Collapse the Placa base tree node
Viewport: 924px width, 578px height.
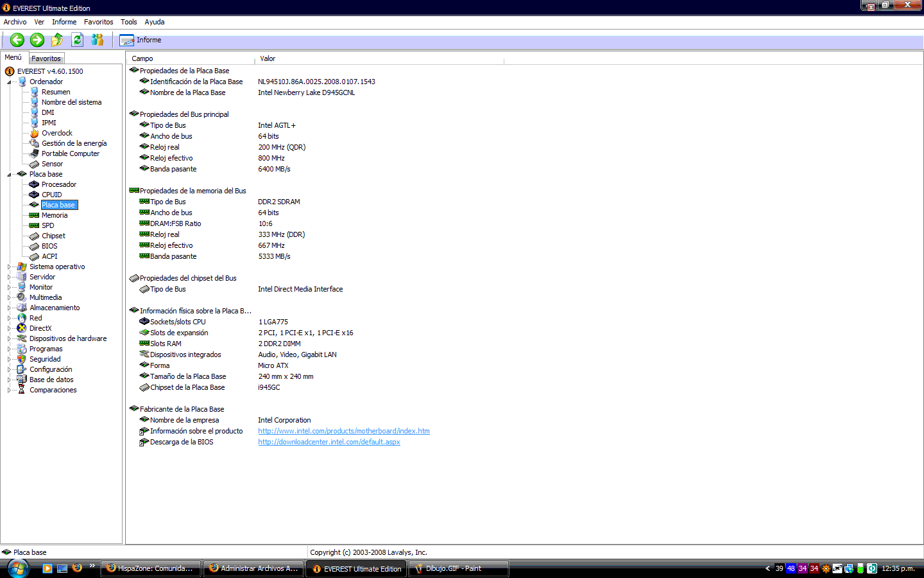pyautogui.click(x=9, y=175)
